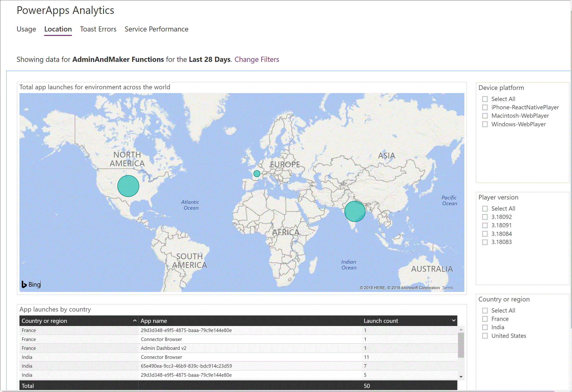Switch to the Usage tab
The image size is (572, 392).
tap(26, 29)
